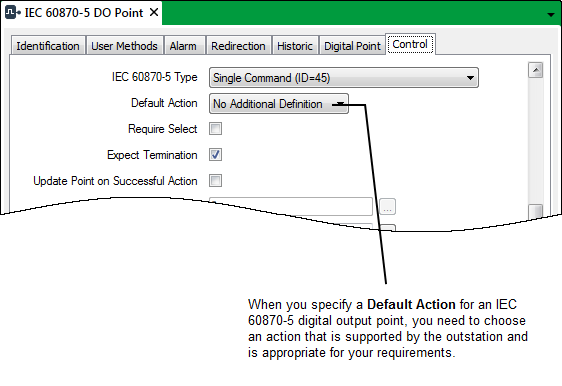This screenshot has width=562, height=386.
Task: Click the scrollbar up arrow
Action: [x=536, y=70]
